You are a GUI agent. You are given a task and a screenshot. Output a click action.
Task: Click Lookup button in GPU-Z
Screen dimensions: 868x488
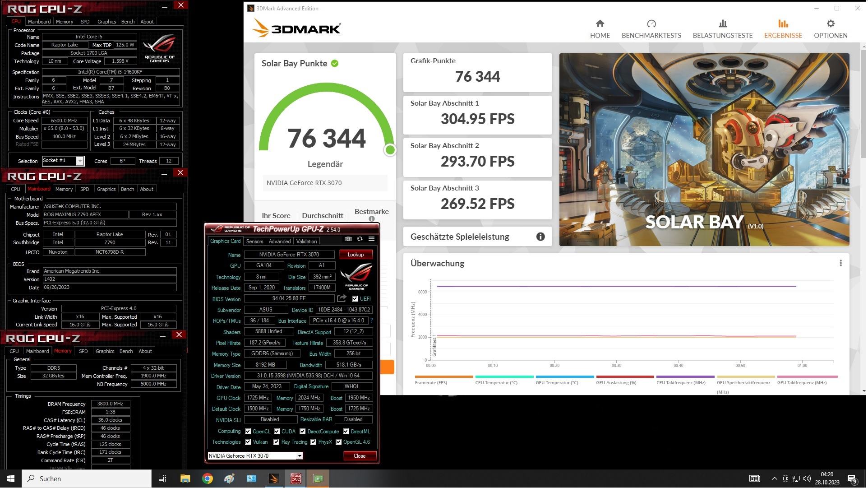pos(356,255)
